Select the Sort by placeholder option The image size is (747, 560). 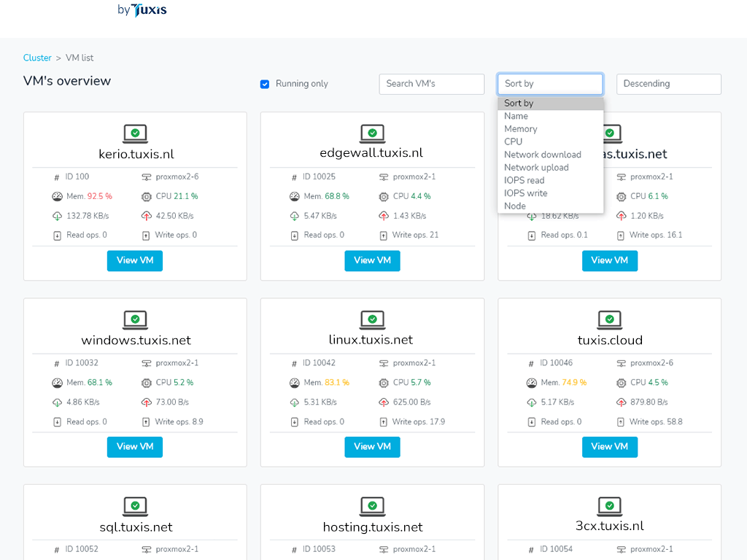pyautogui.click(x=550, y=104)
